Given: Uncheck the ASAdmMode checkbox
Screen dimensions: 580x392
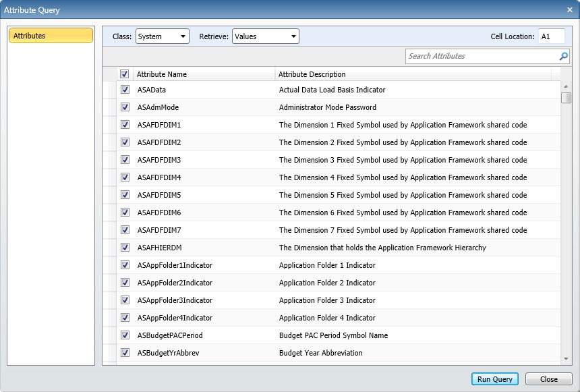Looking at the screenshot, I should [x=125, y=107].
